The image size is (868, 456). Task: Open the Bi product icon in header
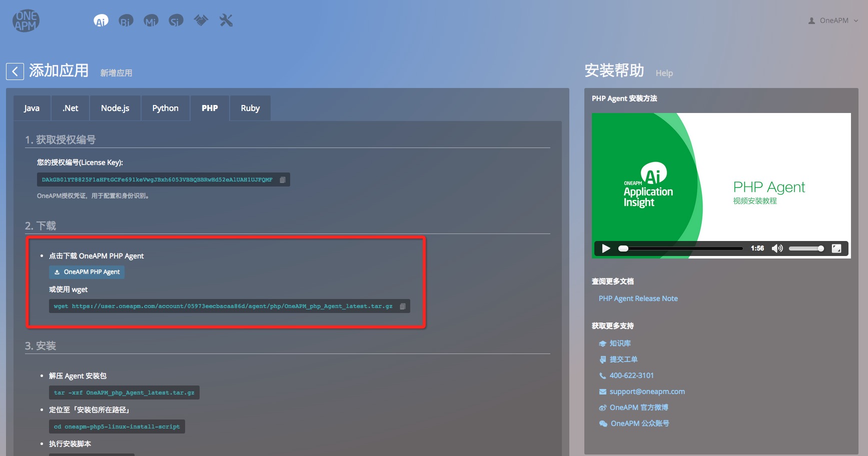pyautogui.click(x=126, y=20)
